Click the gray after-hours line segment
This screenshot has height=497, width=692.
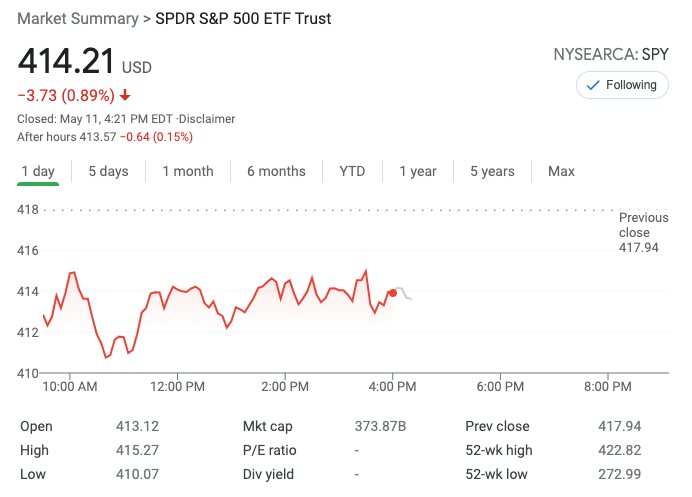tap(404, 293)
